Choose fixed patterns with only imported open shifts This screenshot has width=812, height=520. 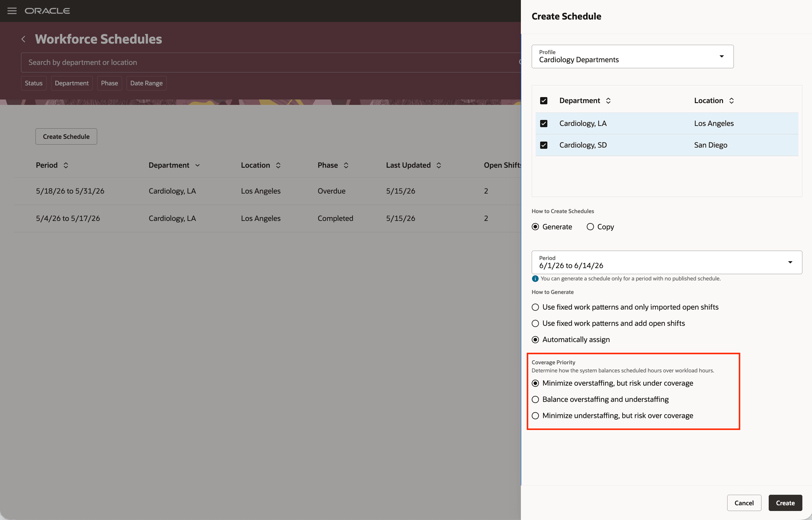click(535, 307)
